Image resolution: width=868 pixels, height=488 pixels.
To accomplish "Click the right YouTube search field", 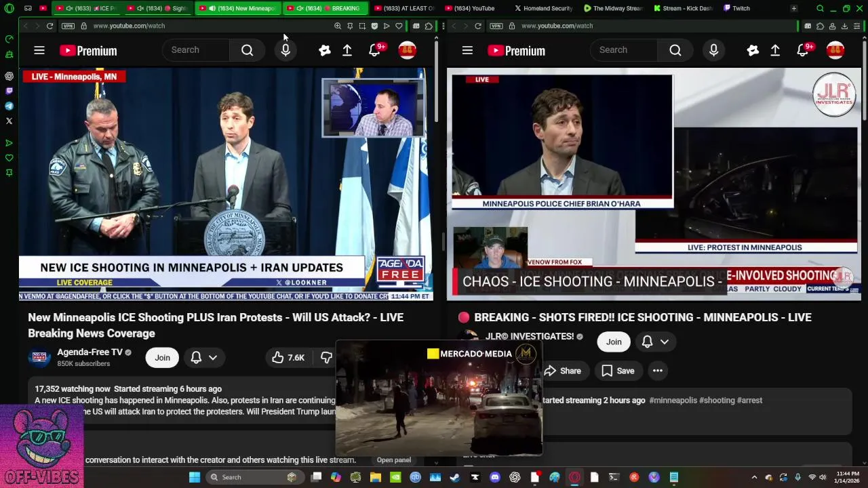I will click(625, 50).
